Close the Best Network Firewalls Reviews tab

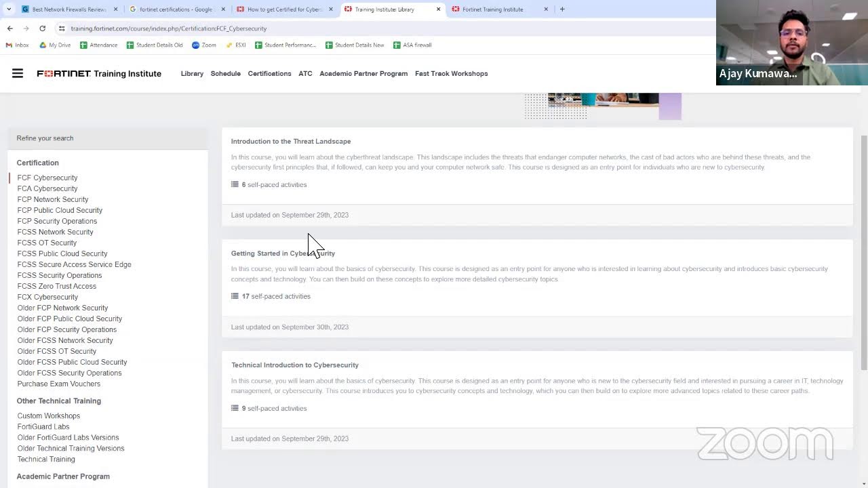pos(115,9)
